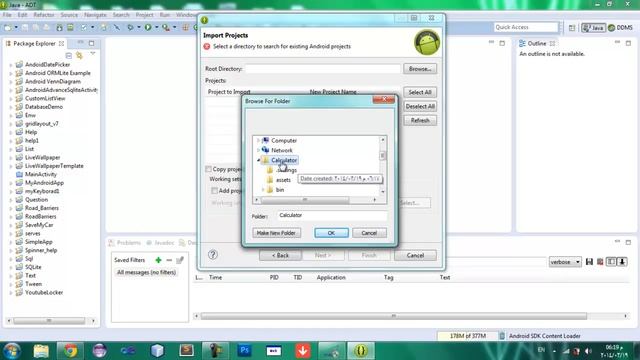
Task: Click the Debug bug toolbar icon
Action: coord(131,27)
